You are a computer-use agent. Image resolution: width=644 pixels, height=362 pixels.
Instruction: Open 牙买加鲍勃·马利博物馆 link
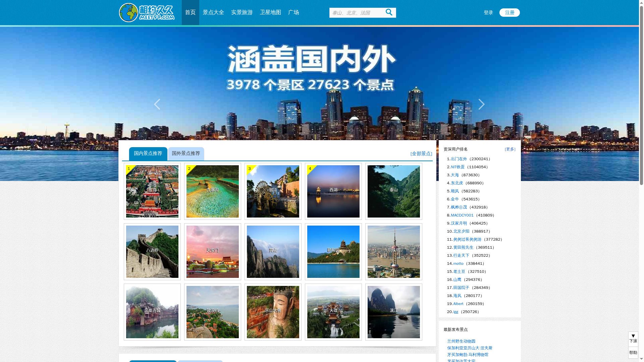(468, 355)
